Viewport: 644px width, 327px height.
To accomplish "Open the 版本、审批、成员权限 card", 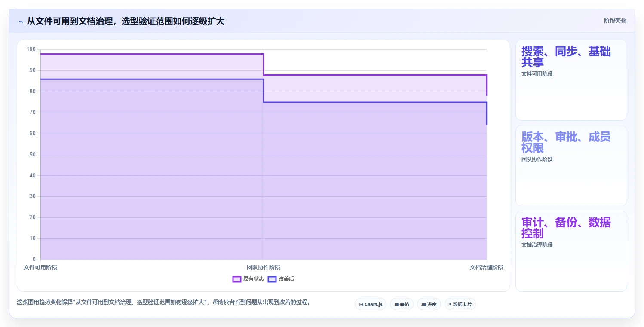I will [571, 165].
